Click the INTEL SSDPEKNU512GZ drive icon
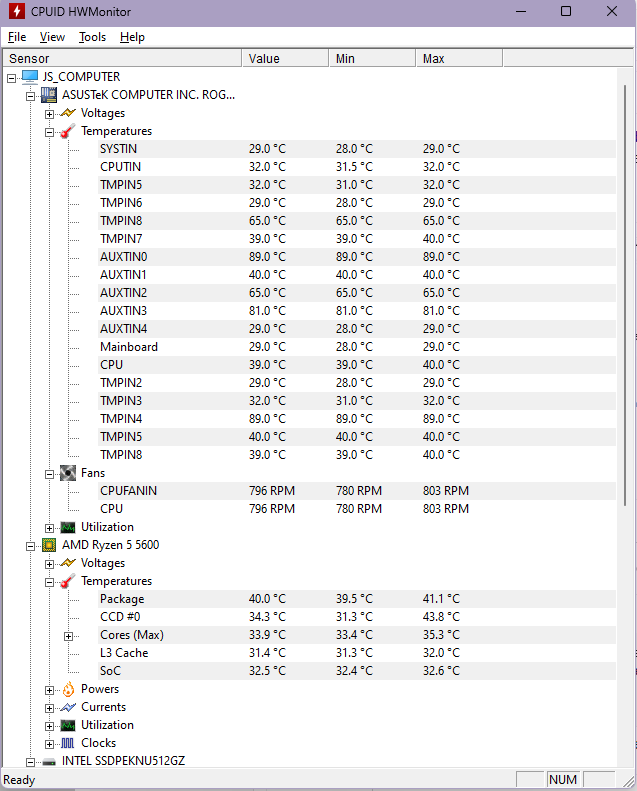 click(x=49, y=762)
